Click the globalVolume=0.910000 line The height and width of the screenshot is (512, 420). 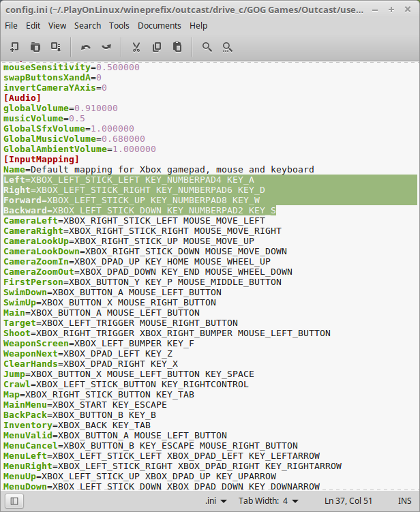coord(61,108)
